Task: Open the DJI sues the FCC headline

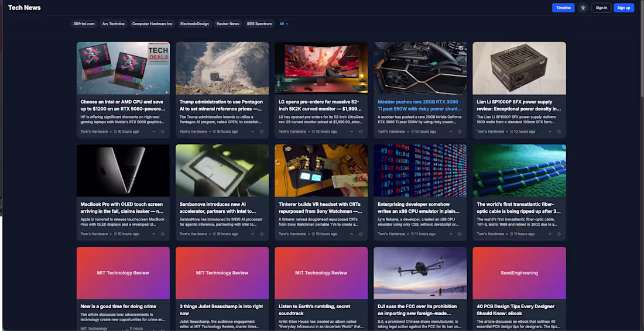Action: point(417,310)
